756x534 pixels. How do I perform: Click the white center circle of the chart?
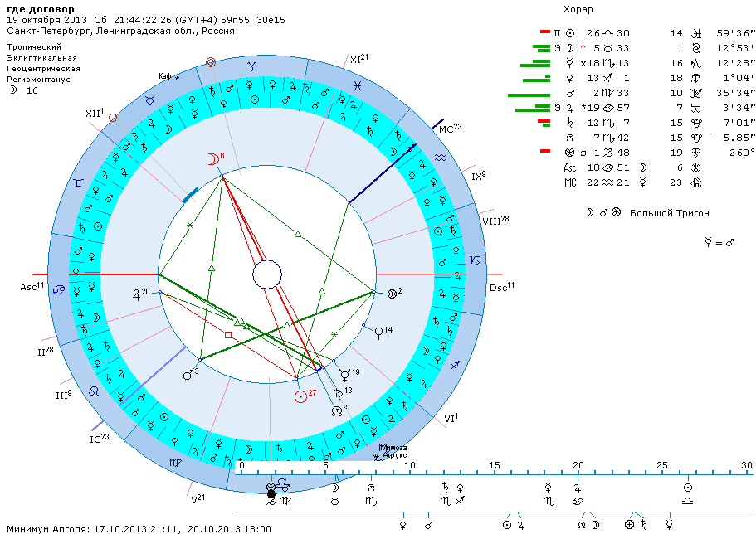(268, 274)
